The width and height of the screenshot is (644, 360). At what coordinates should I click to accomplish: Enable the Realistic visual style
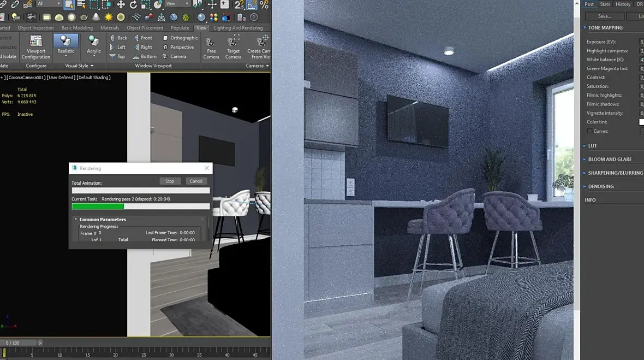(65, 44)
